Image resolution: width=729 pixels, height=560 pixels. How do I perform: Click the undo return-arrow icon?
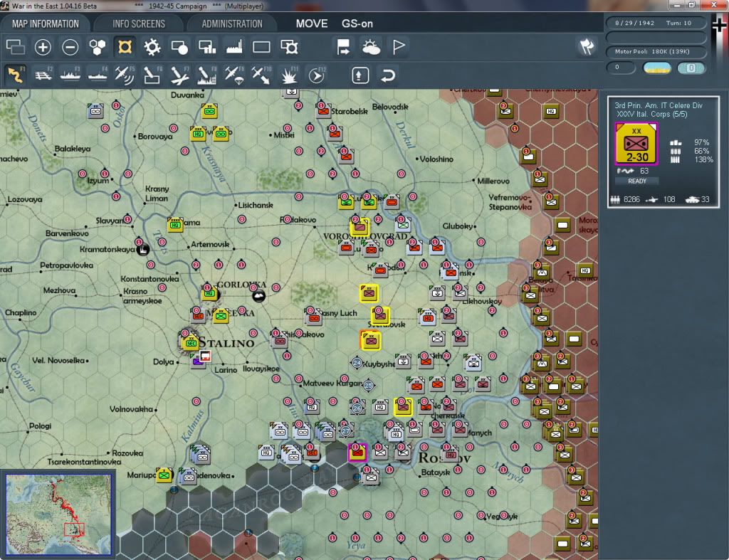[x=388, y=75]
